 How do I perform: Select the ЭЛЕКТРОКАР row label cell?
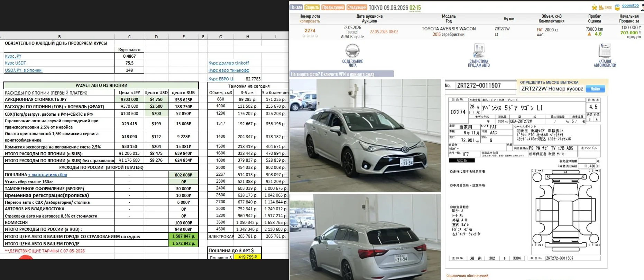221,236
